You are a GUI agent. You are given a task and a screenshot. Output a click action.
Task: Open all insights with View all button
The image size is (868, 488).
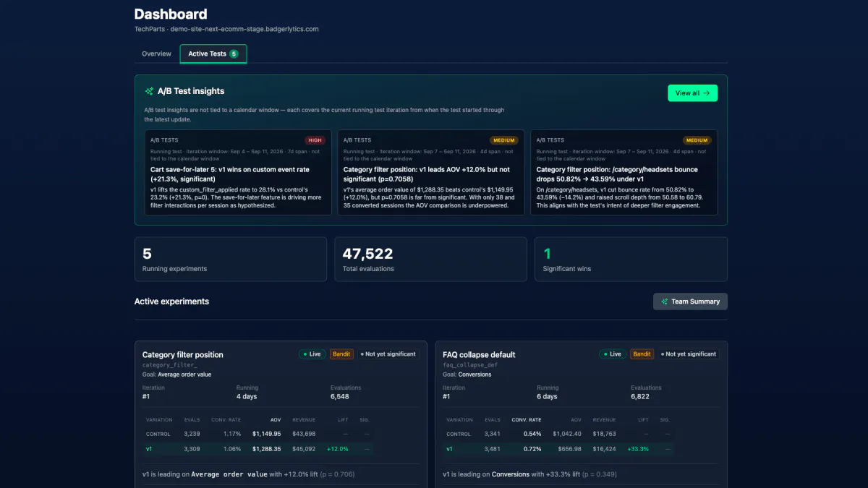tap(692, 93)
